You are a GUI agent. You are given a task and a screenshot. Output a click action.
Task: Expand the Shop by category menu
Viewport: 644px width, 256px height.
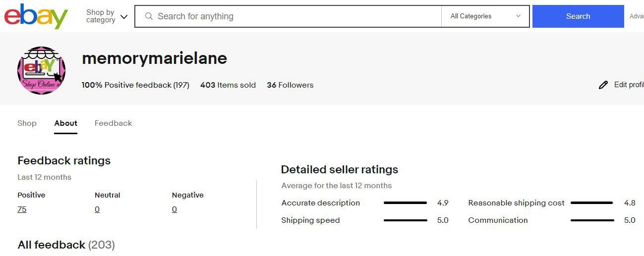point(107,16)
